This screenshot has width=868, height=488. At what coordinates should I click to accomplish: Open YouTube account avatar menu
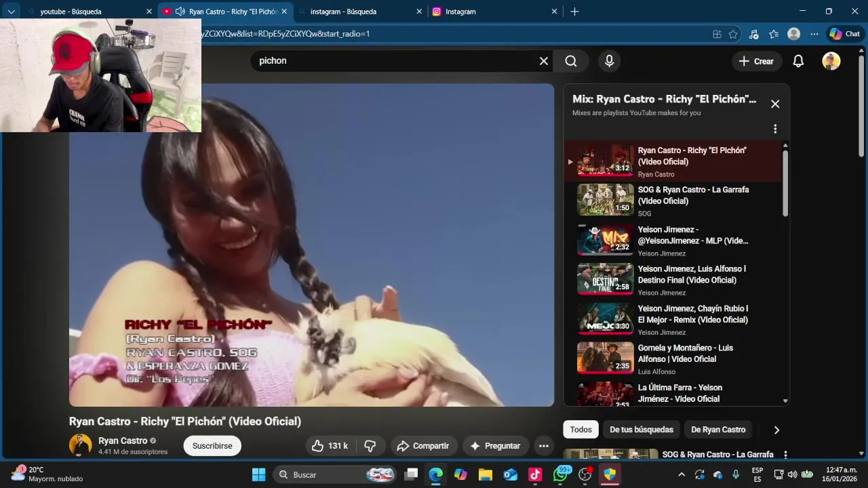click(831, 61)
